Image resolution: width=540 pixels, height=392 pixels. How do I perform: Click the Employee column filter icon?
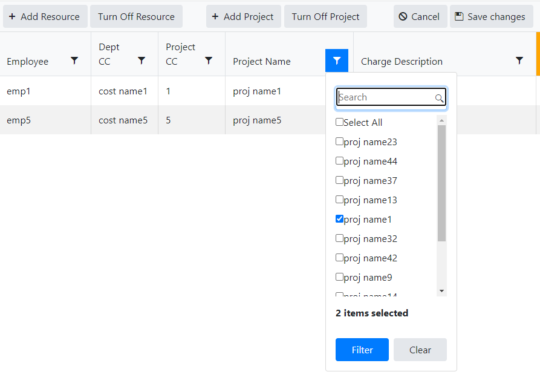point(74,60)
